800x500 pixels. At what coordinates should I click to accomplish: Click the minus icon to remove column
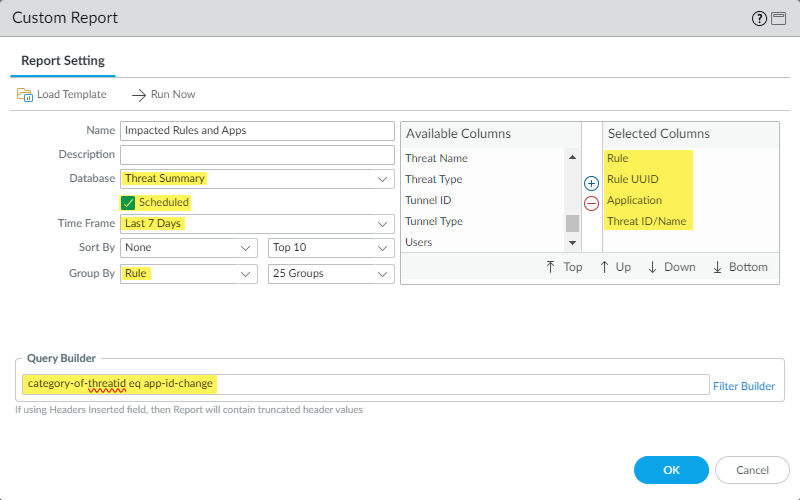591,203
